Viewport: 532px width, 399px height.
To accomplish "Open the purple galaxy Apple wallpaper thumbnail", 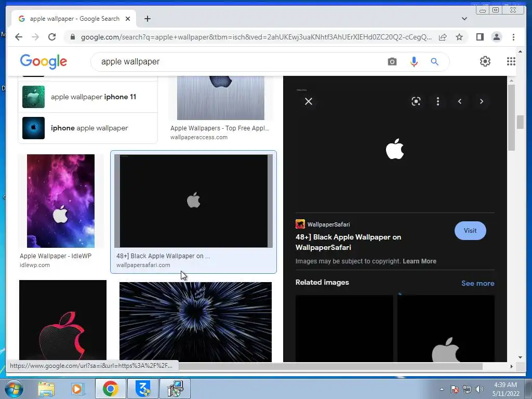I will [61, 201].
